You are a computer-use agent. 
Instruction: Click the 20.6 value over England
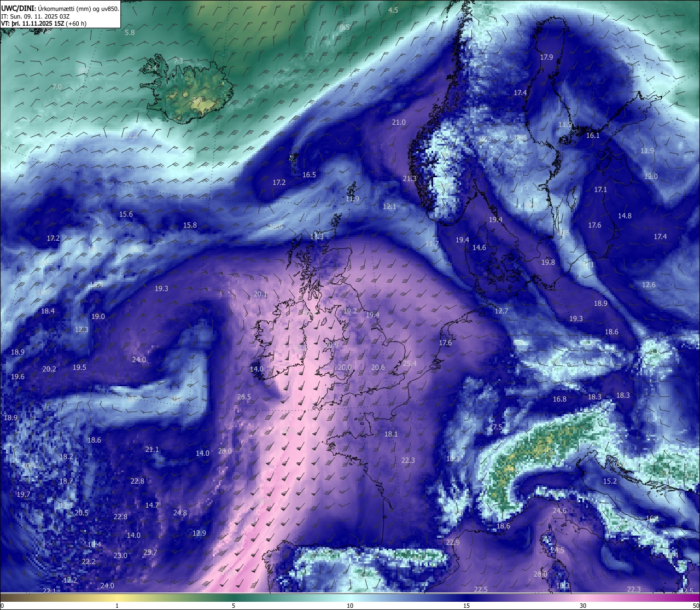coord(378,368)
